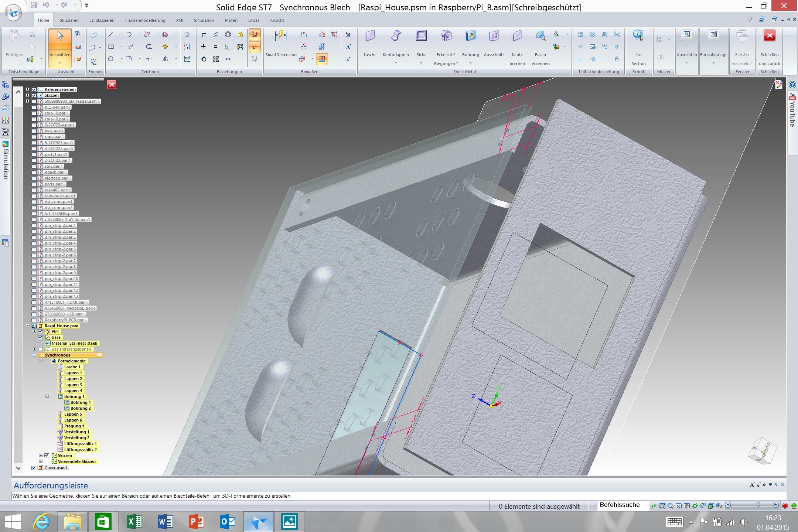Toggle the Referenzebenen checkbox
The width and height of the screenshot is (798, 532).
click(34, 89)
